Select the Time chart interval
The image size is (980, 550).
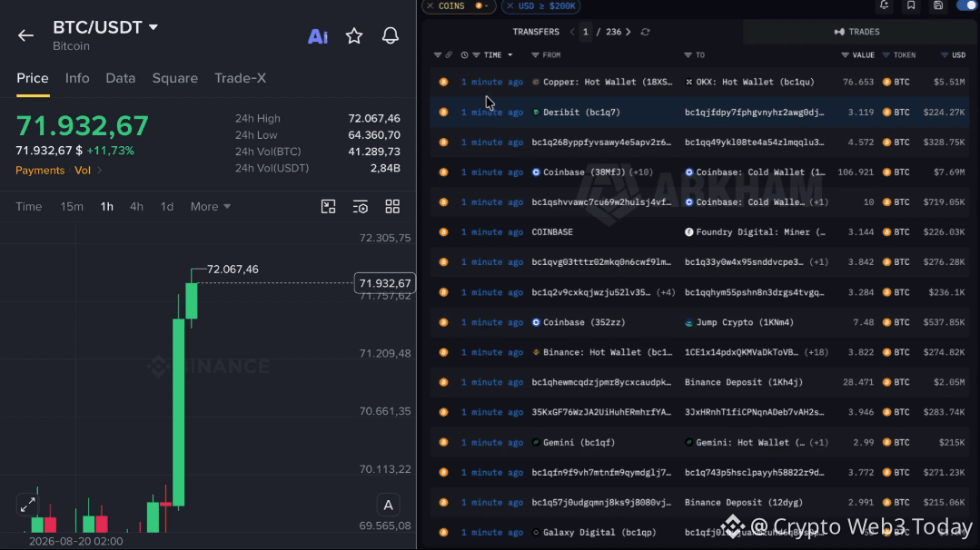(29, 207)
